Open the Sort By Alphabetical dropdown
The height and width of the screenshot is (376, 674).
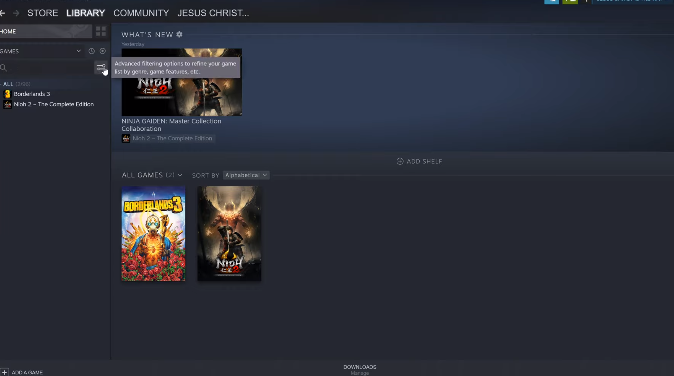click(x=246, y=175)
